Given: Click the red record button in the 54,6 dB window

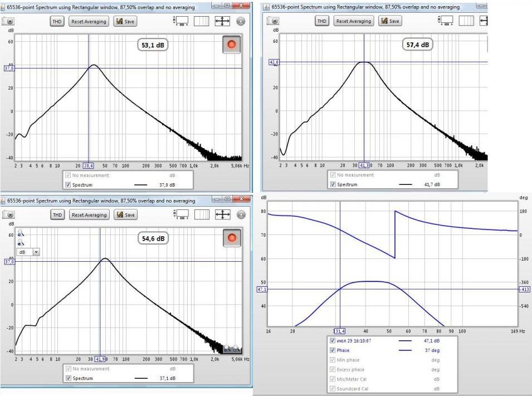Looking at the screenshot, I should 232,238.
